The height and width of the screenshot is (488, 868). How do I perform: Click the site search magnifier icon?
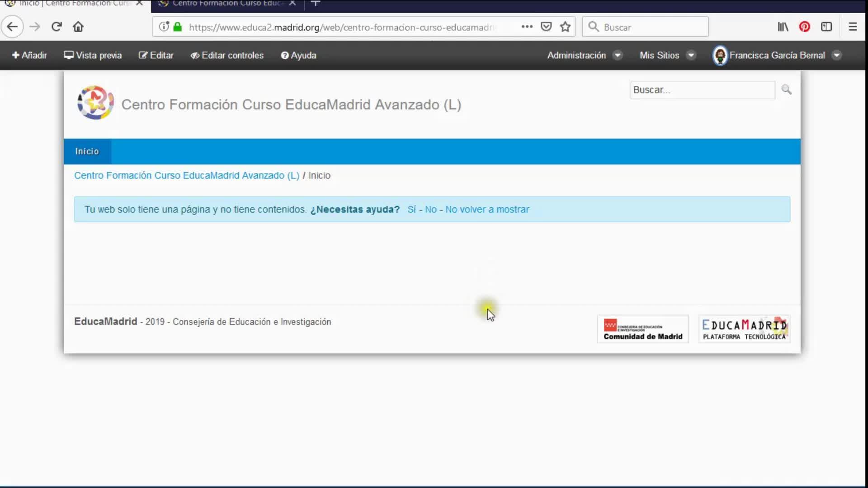pos(787,89)
